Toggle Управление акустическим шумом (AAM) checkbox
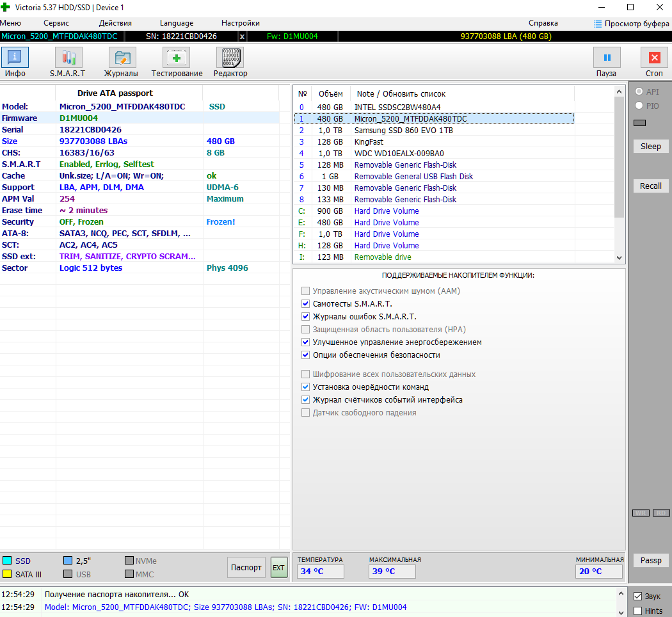Image resolution: width=672 pixels, height=617 pixels. (x=305, y=291)
